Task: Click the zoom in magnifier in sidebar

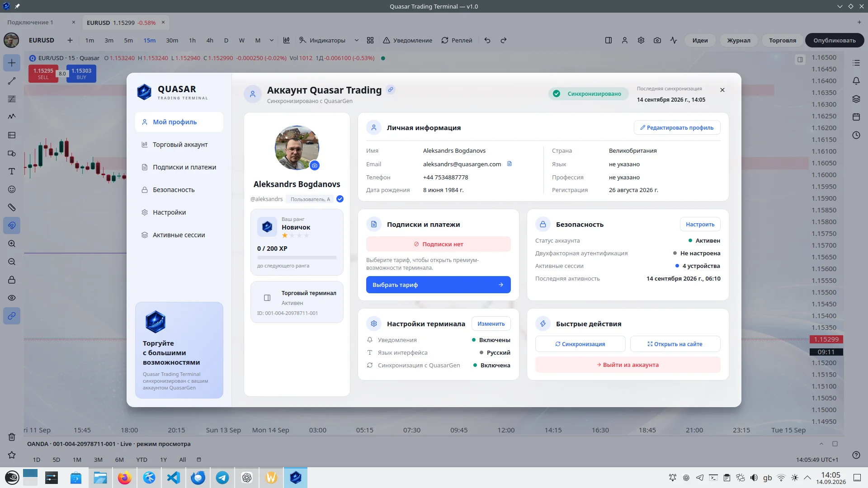Action: (12, 244)
